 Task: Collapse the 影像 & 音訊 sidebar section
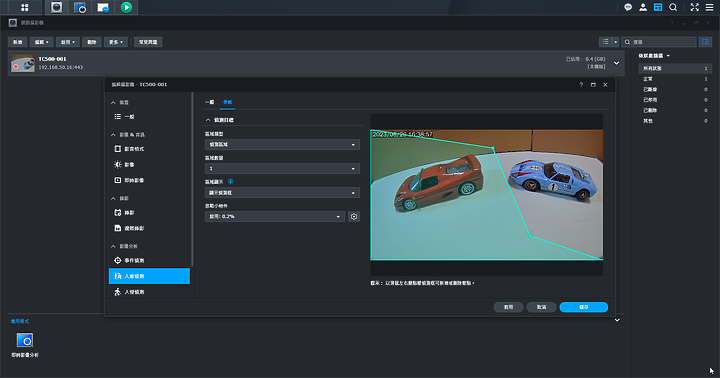113,135
